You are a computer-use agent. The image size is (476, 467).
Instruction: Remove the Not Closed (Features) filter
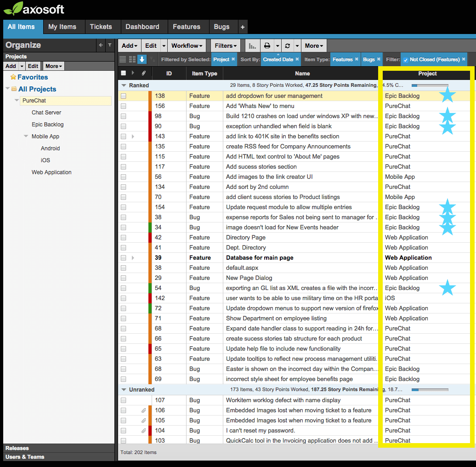464,59
